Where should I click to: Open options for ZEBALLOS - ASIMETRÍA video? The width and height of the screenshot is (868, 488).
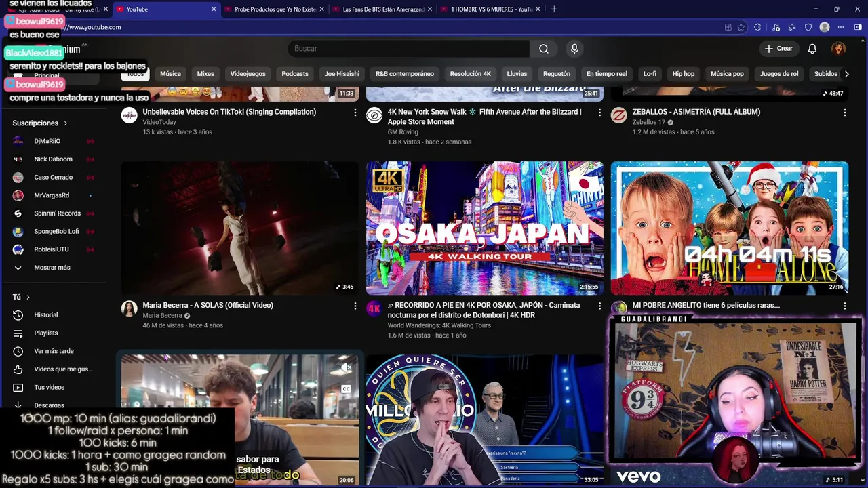(844, 113)
